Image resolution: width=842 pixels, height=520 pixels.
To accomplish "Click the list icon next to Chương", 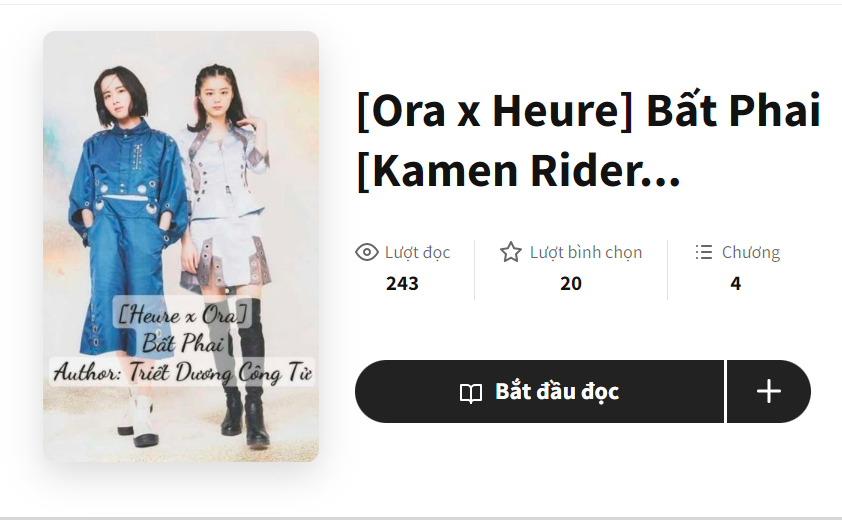I will pyautogui.click(x=703, y=252).
